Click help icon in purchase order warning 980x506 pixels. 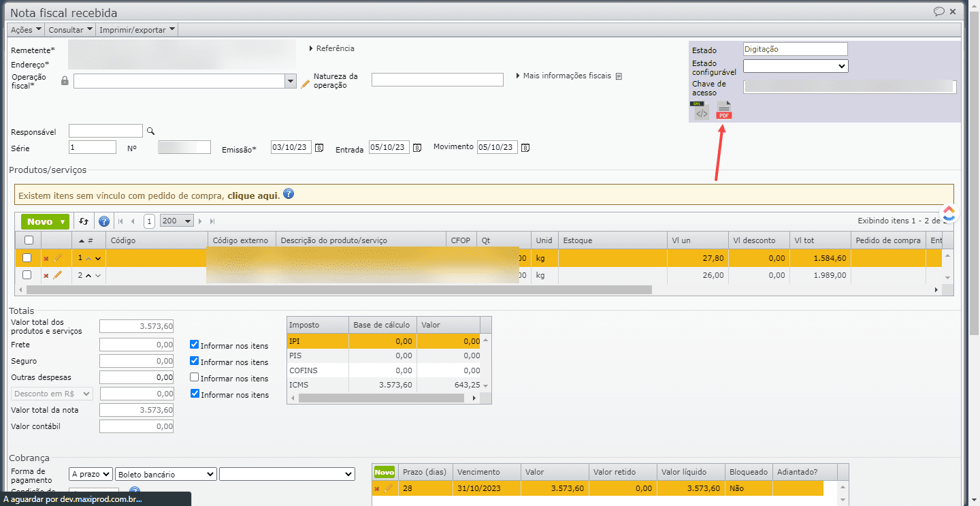289,194
